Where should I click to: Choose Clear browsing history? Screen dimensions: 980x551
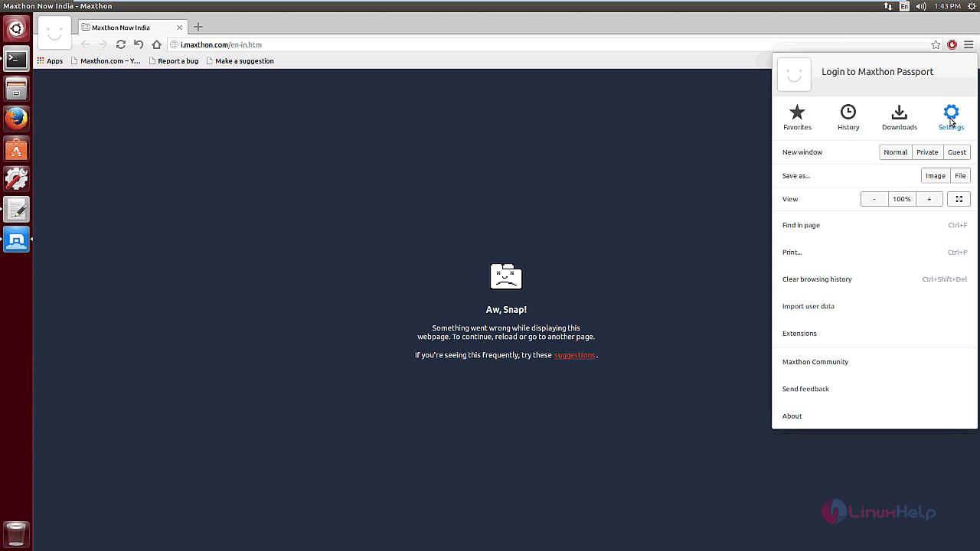(x=874, y=279)
